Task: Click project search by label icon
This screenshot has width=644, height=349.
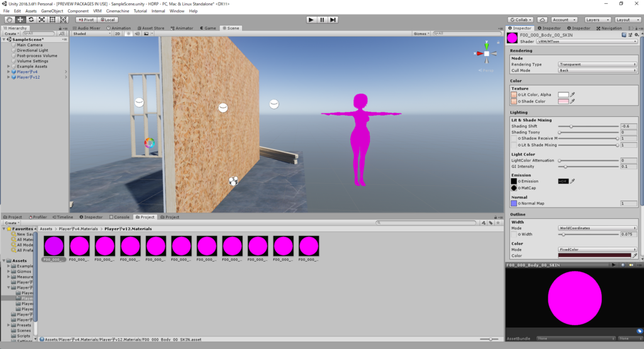Action: tap(491, 223)
